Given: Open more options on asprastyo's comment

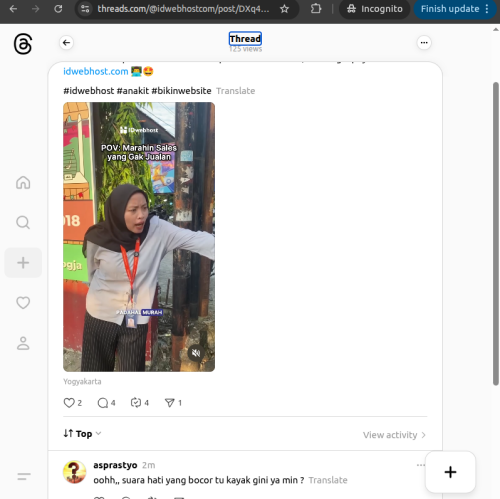Looking at the screenshot, I should click(420, 465).
